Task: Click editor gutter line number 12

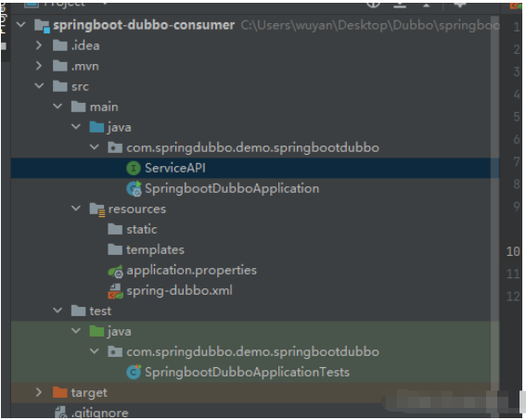Action: pyautogui.click(x=513, y=297)
